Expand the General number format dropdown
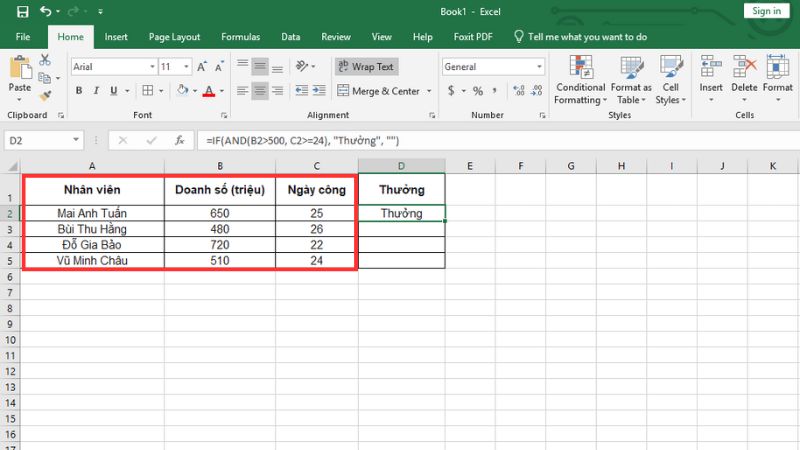This screenshot has height=450, width=800. 537,67
